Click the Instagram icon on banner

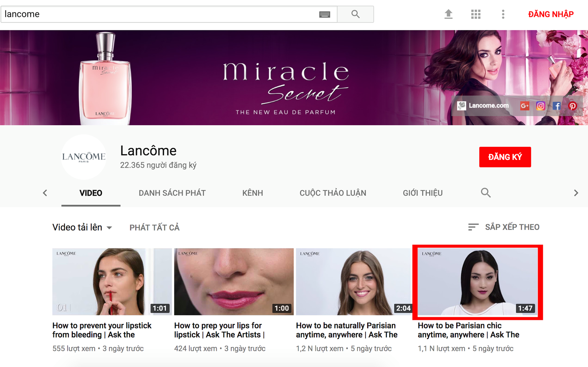pyautogui.click(x=540, y=106)
